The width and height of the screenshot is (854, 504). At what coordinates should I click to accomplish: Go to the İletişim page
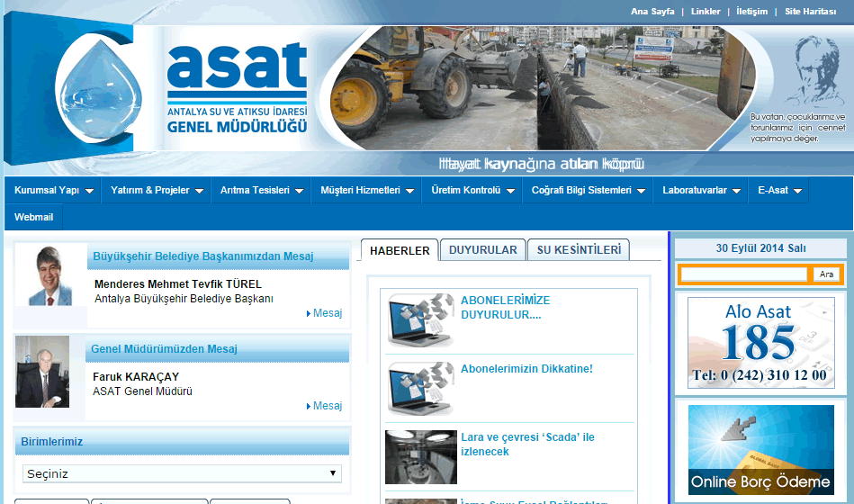pos(751,12)
